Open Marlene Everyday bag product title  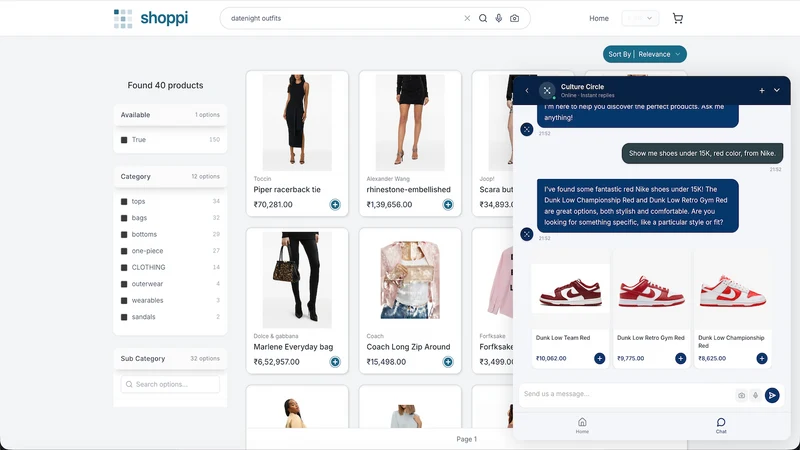293,347
